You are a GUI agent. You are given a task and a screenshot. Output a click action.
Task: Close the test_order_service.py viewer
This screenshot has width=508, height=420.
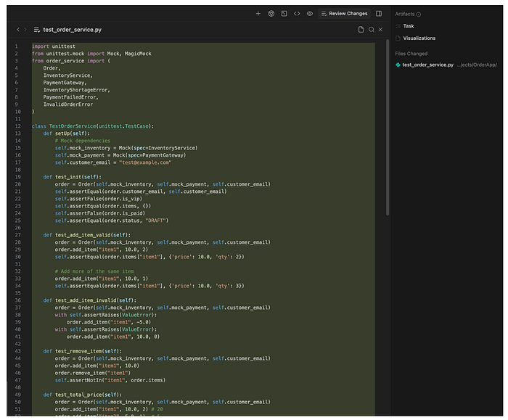(x=381, y=30)
